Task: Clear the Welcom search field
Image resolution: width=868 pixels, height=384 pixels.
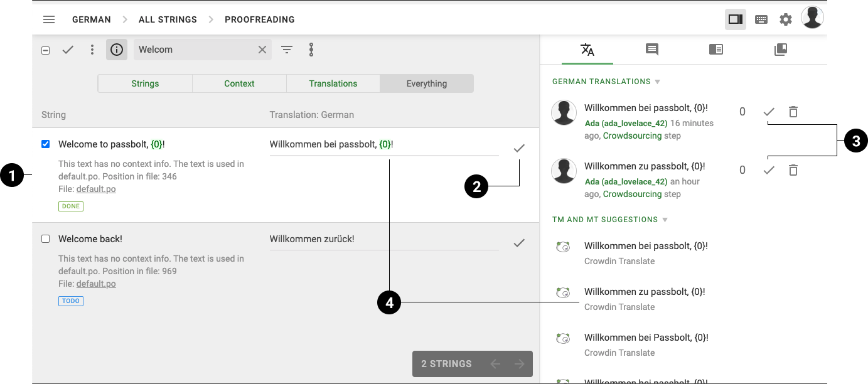Action: 262,50
